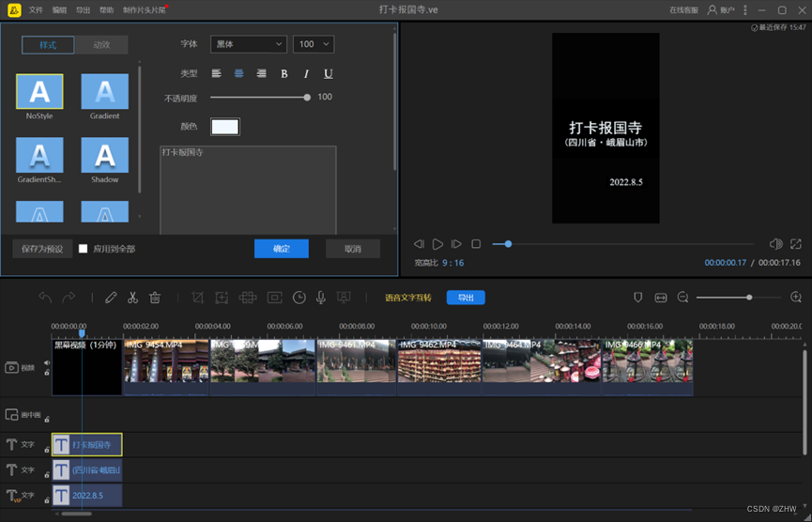The width and height of the screenshot is (812, 522).
Task: Switch to the 样式 tab
Action: (48, 45)
